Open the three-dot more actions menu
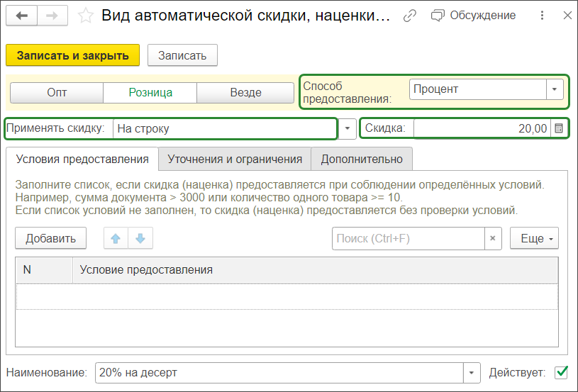Viewport: 578px width, 392px height. pos(542,16)
